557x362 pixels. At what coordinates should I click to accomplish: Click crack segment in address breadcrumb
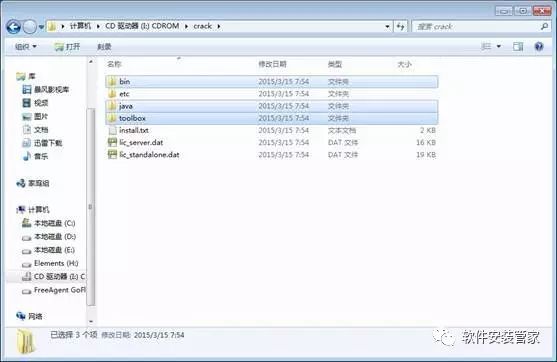pos(202,26)
